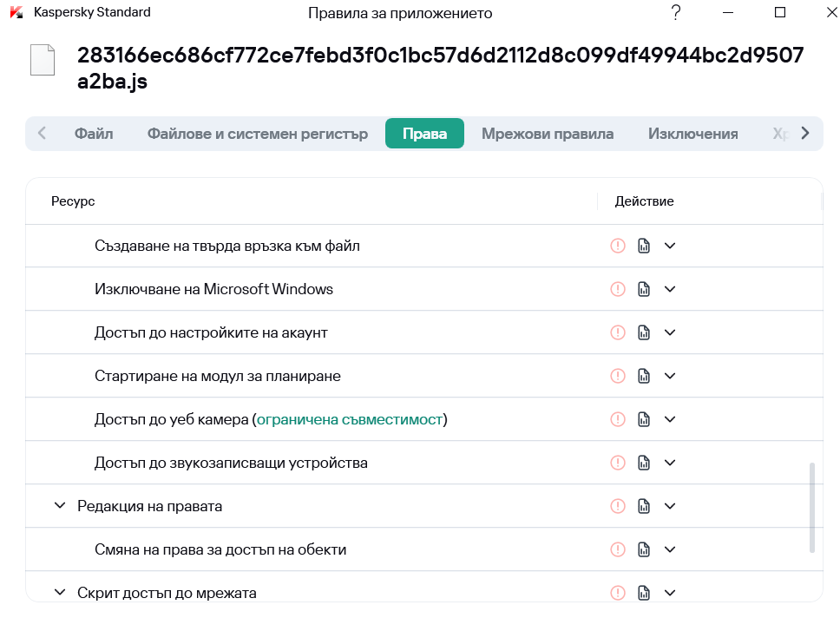Image resolution: width=840 pixels, height=618 pixels.
Task: Select row 'Достъп до звукозаписващи устройства'
Action: [x=424, y=463]
